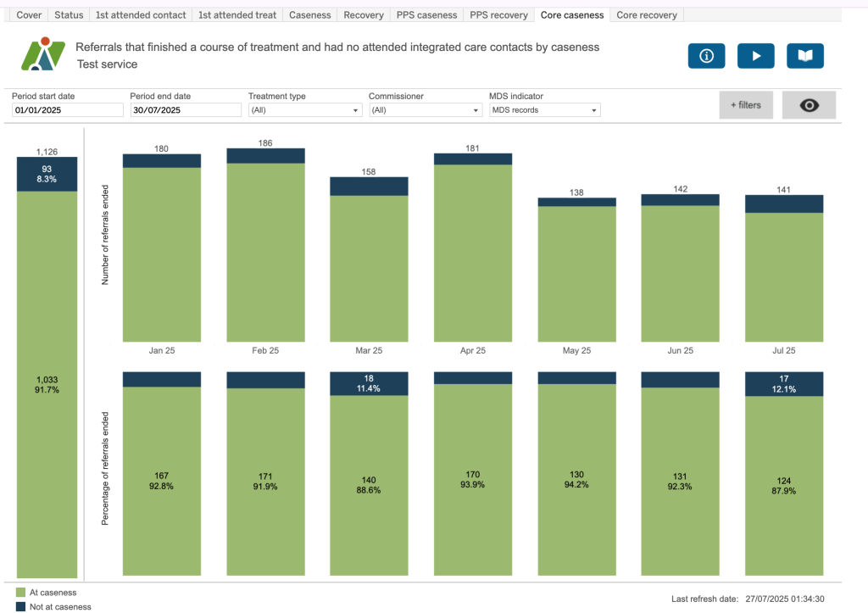Viewport: 868px width, 613px height.
Task: Click the service logo icon
Action: (42, 54)
